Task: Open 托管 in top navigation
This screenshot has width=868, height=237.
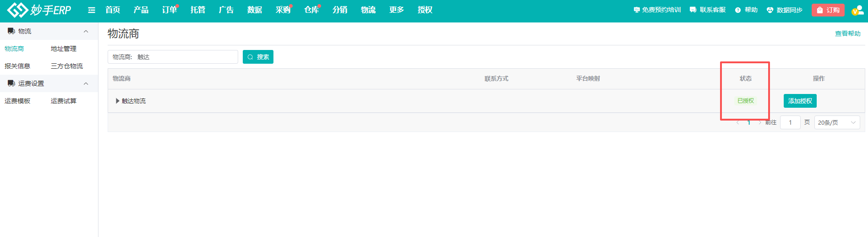Action: 198,10
